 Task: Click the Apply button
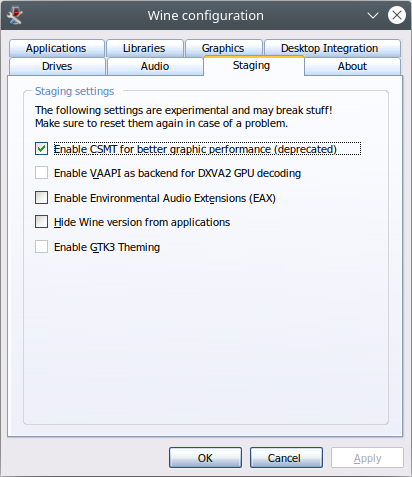click(x=367, y=458)
